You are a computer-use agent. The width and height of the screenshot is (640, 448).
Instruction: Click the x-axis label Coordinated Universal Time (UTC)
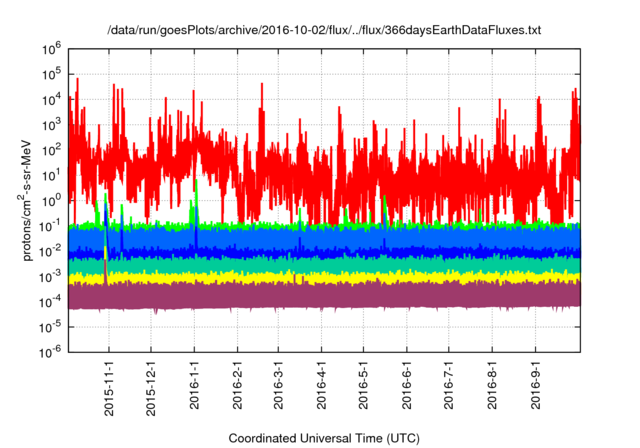point(324,438)
